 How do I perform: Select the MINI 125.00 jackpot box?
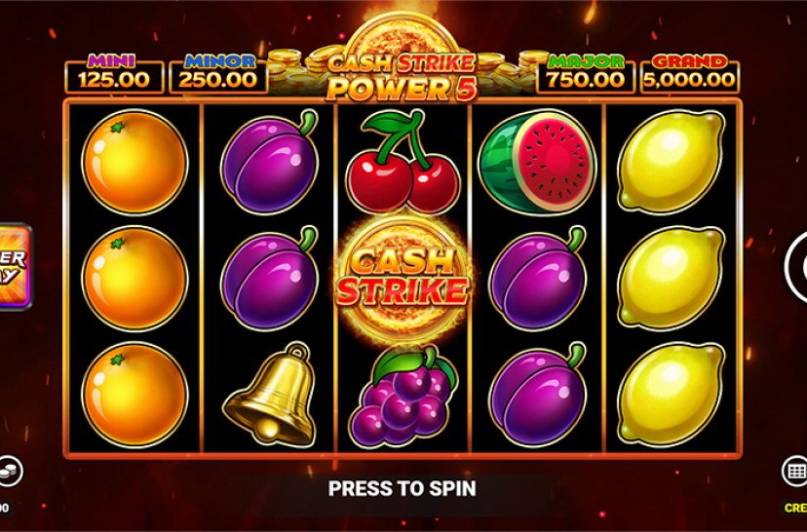pos(114,74)
